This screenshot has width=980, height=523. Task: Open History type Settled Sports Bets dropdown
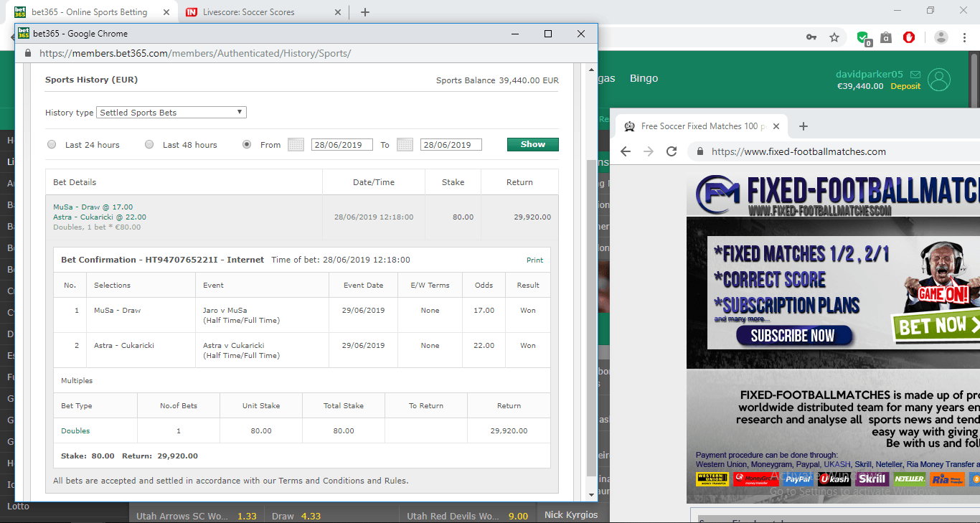(171, 113)
